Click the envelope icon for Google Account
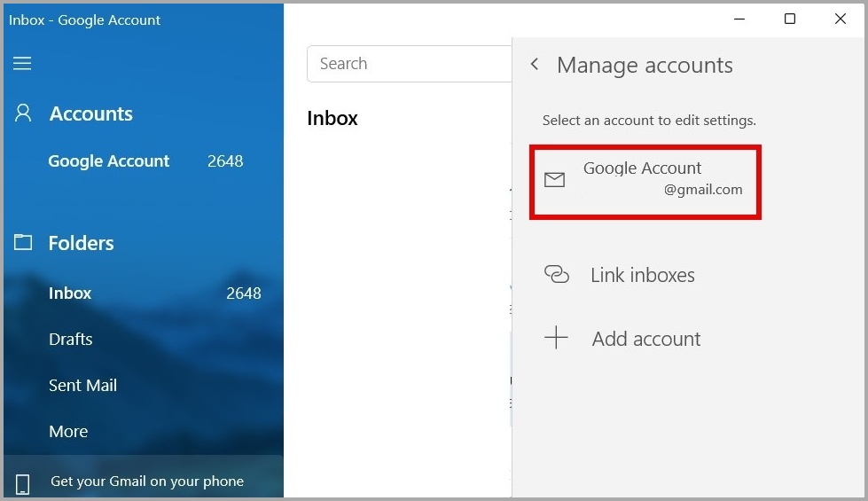 pos(554,179)
